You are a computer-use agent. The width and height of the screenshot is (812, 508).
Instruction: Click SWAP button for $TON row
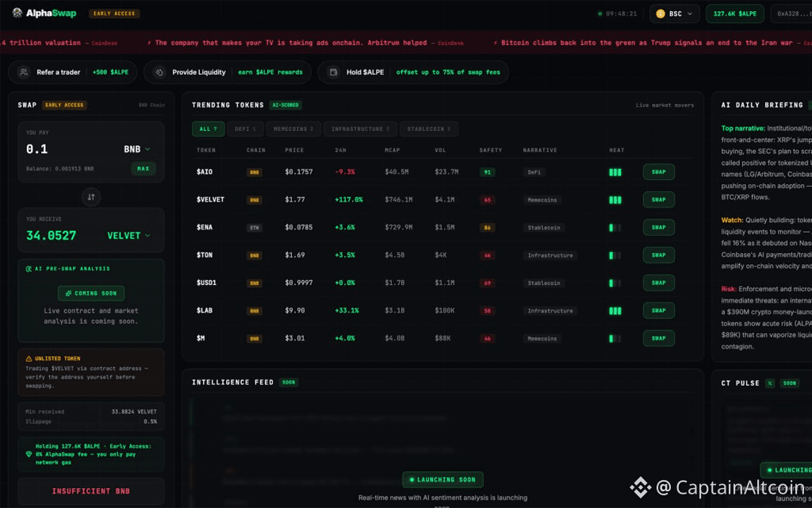[x=659, y=255]
